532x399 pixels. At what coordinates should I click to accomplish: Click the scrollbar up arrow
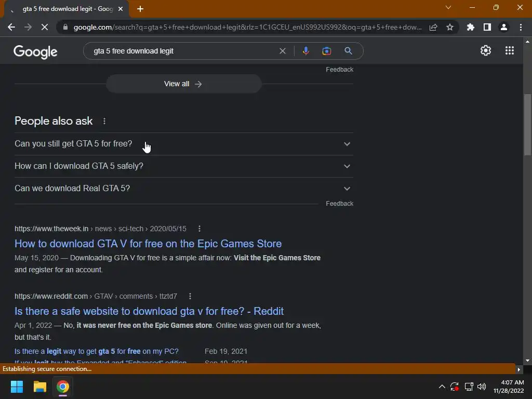tap(527, 42)
